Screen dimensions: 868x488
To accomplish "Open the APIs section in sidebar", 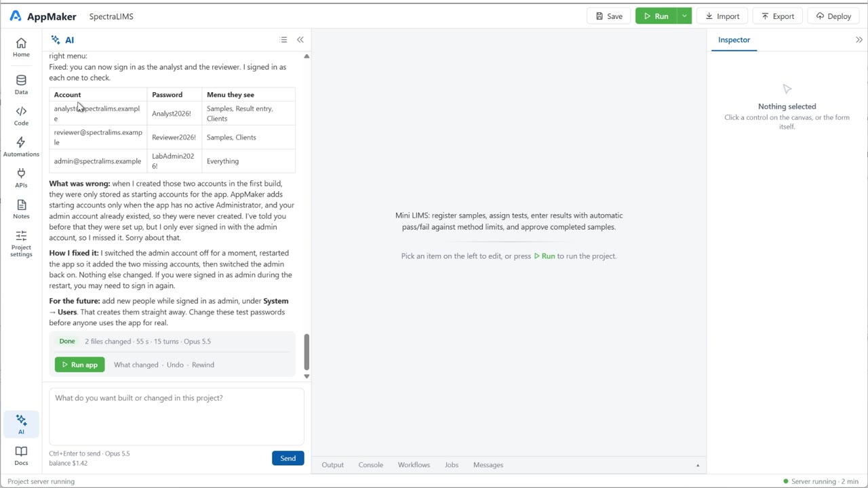I will (21, 178).
